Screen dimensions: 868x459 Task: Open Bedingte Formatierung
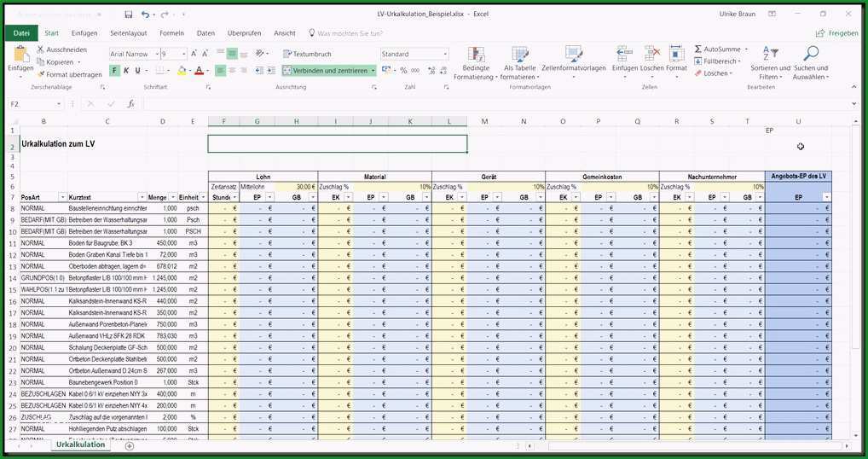476,63
